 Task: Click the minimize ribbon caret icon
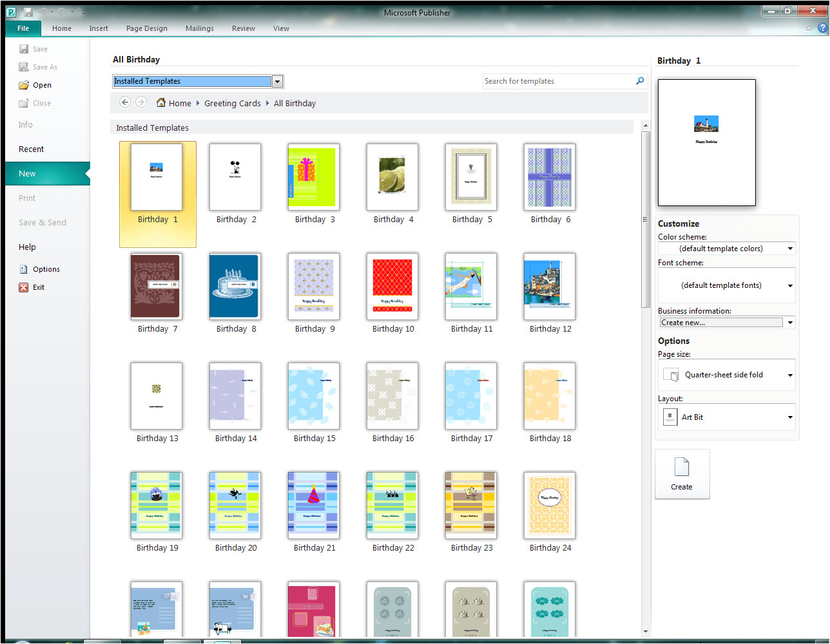(809, 28)
